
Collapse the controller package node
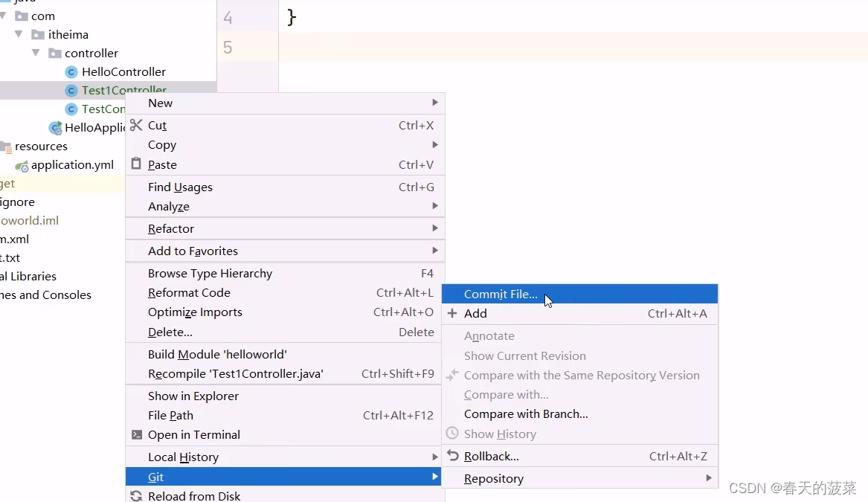click(35, 53)
